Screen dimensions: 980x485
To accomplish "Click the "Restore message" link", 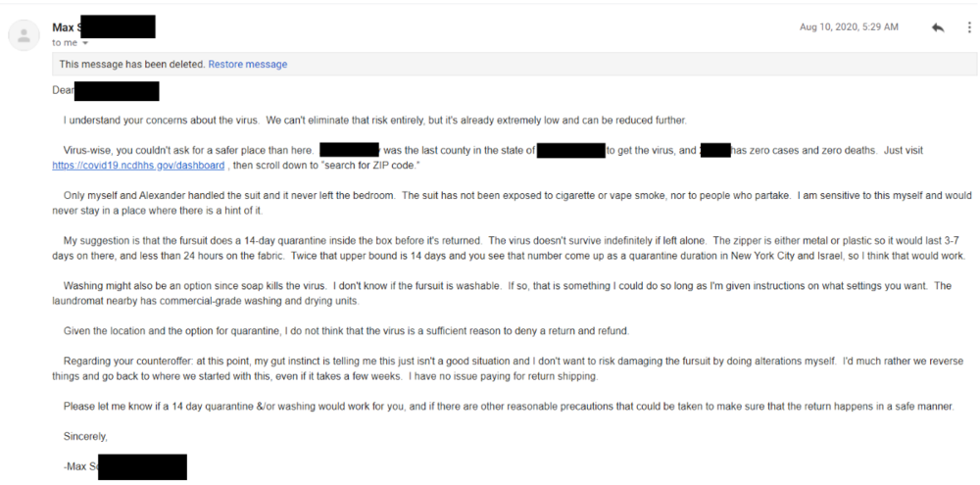I will click(248, 65).
